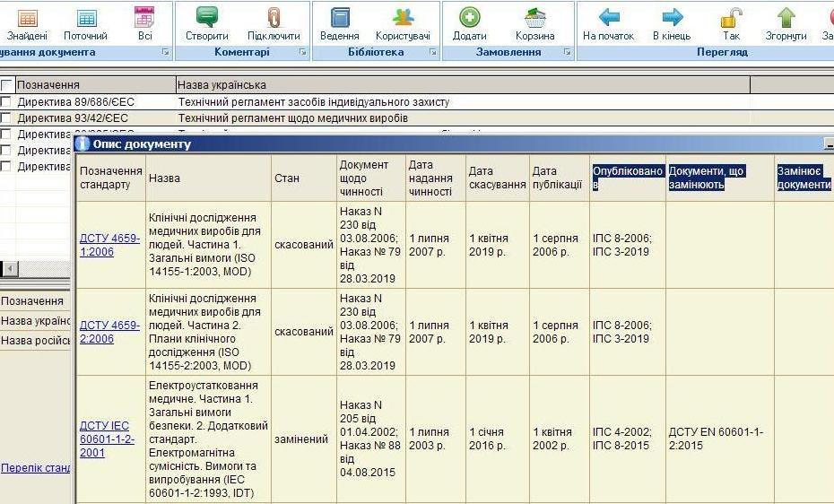
Task: Sort by Назва українська column header
Action: (463, 84)
